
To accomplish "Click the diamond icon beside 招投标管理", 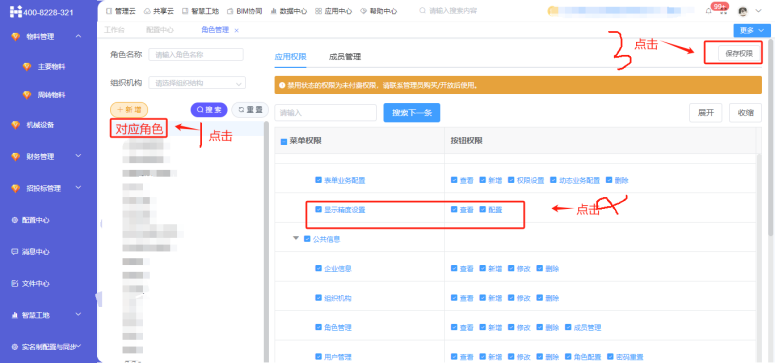I will click(15, 188).
